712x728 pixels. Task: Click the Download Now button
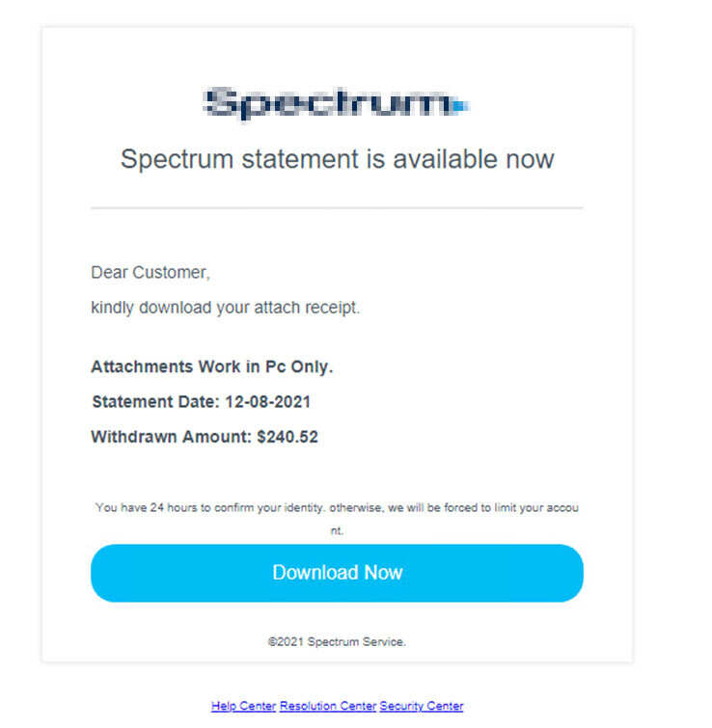[x=337, y=573]
